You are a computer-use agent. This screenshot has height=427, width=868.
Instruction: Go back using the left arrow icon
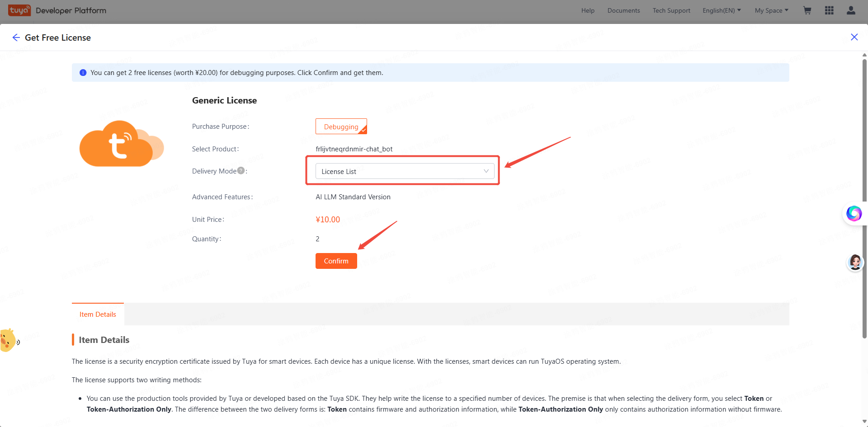(16, 38)
